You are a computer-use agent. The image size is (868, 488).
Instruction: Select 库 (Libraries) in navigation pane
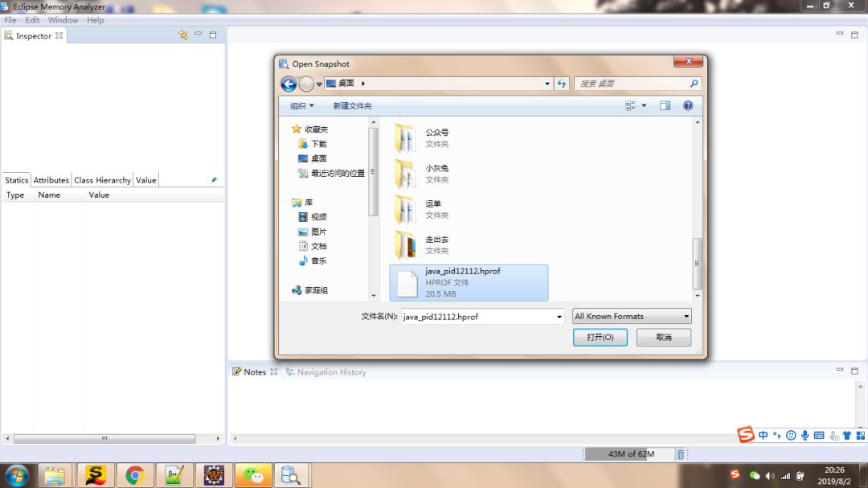pos(302,203)
